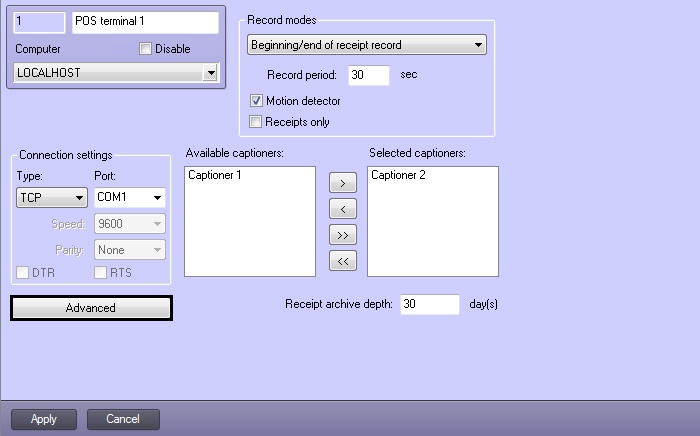The height and width of the screenshot is (436, 700).
Task: Click the POS terminal 1 name field
Action: [x=145, y=21]
